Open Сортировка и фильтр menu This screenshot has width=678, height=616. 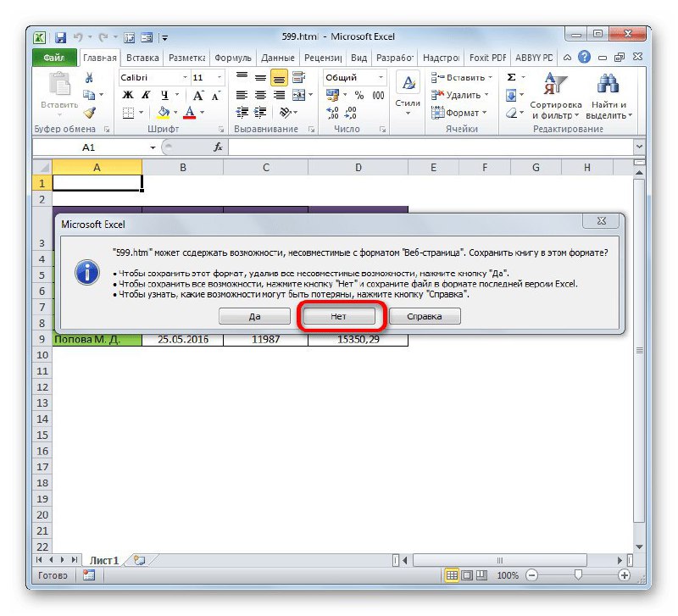[556, 96]
